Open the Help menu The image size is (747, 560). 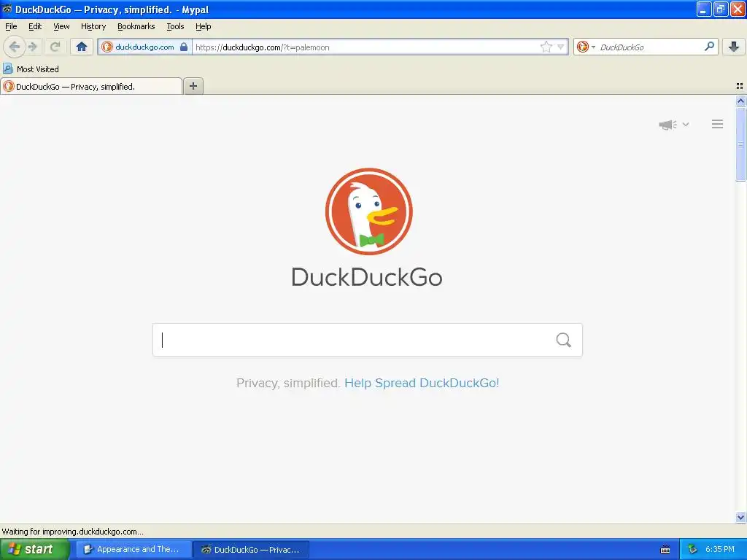point(204,26)
